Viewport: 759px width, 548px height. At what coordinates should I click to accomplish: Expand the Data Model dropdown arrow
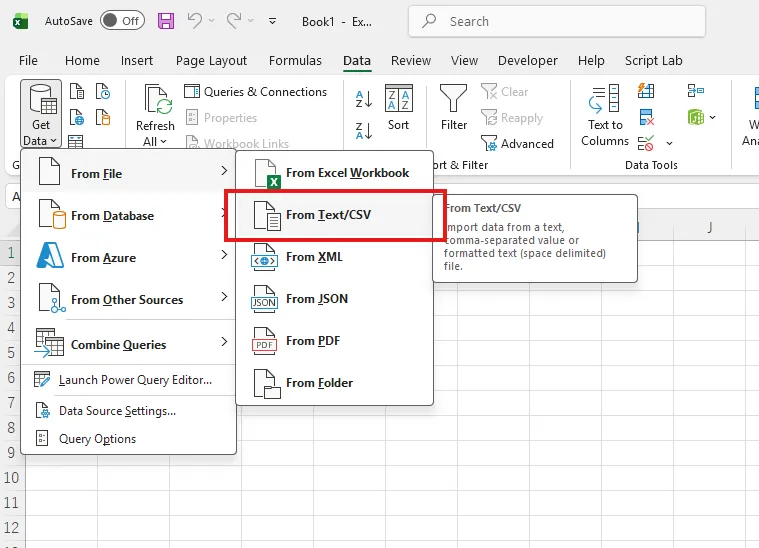[x=713, y=117]
